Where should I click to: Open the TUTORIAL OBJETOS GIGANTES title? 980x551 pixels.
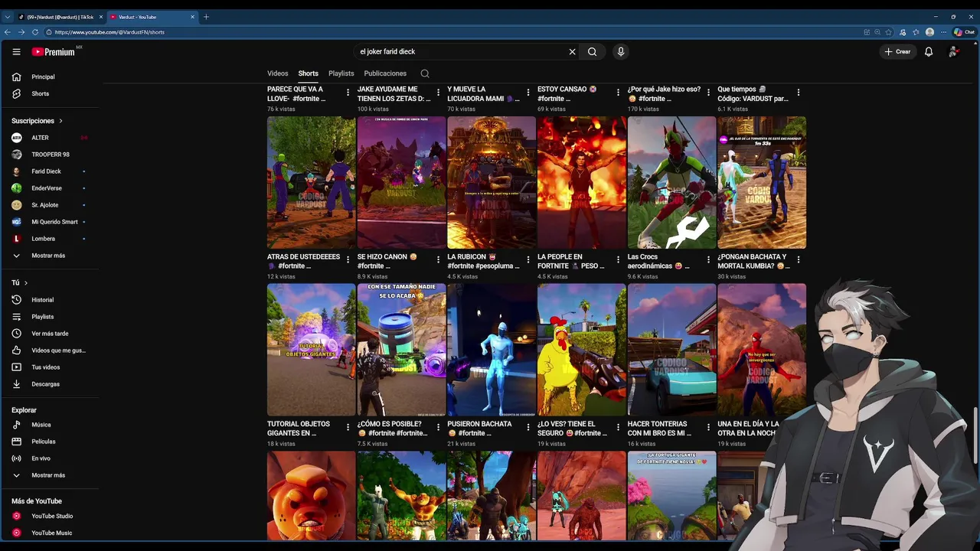[299, 429]
